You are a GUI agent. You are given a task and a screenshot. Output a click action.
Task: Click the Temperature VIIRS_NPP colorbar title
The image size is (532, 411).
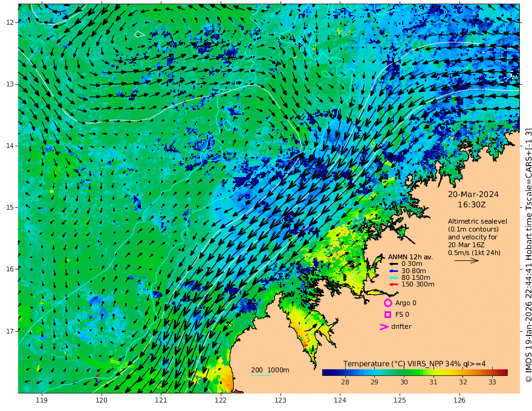tap(414, 364)
